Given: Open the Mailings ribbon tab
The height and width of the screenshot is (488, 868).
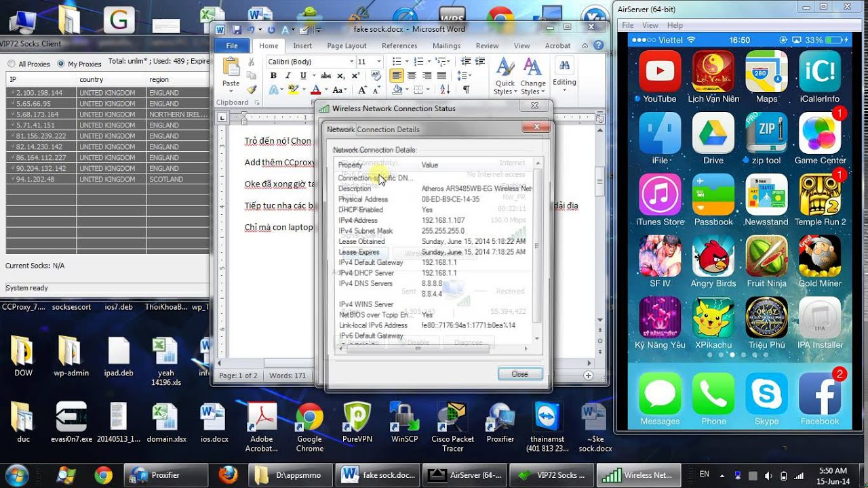Looking at the screenshot, I should pyautogui.click(x=446, y=46).
